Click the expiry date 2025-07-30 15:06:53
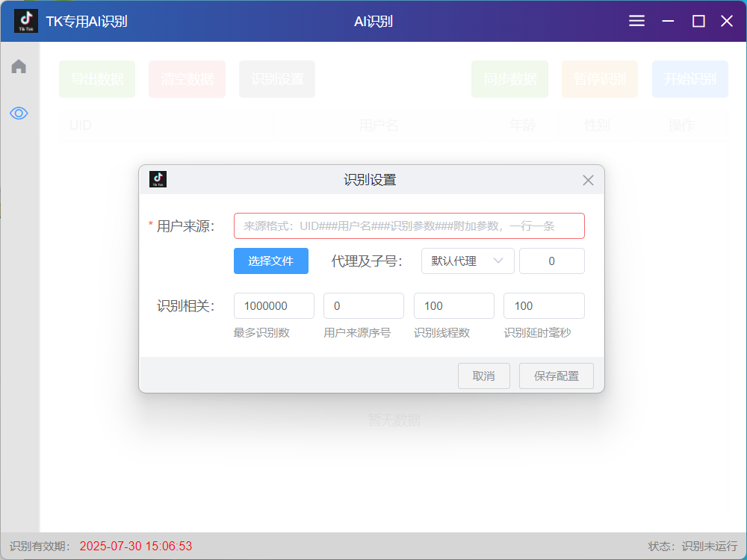The image size is (747, 560). pyautogui.click(x=136, y=547)
